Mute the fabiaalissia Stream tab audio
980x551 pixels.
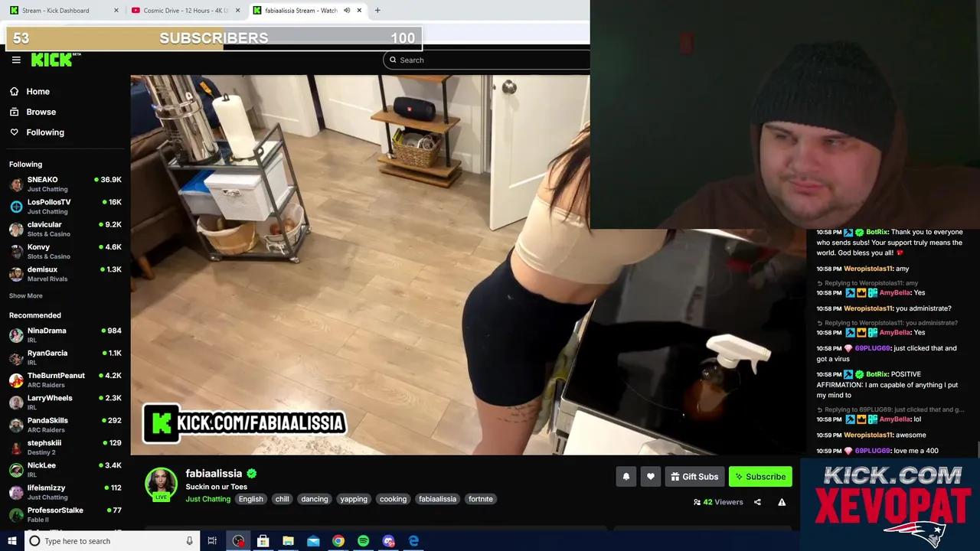347,11
